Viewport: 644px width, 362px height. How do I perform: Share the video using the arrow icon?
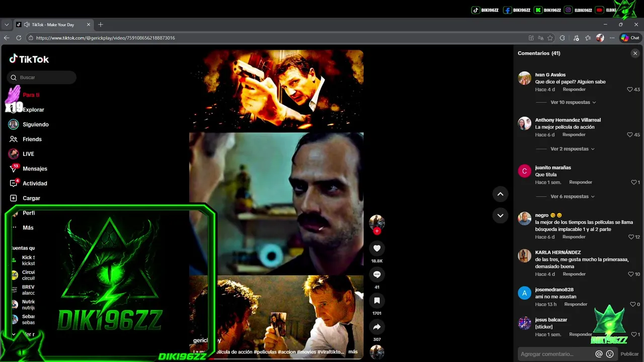[x=377, y=327]
